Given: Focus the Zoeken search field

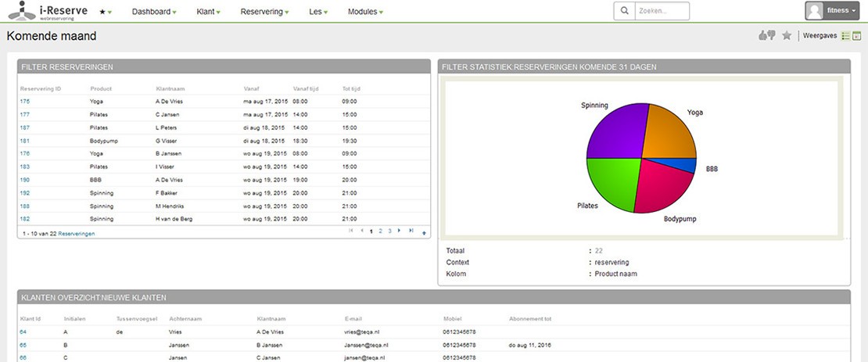Looking at the screenshot, I should click(x=662, y=11).
